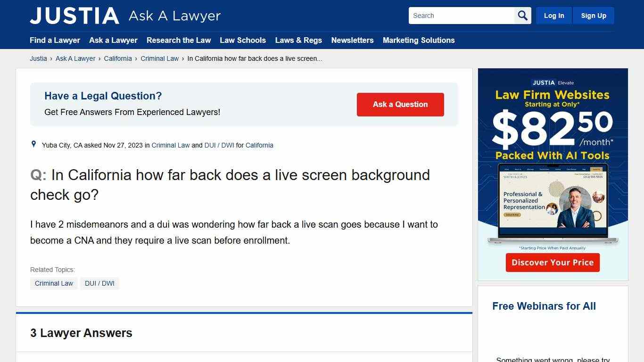The width and height of the screenshot is (644, 362).
Task: Open the California breadcrumb link
Action: tap(118, 58)
